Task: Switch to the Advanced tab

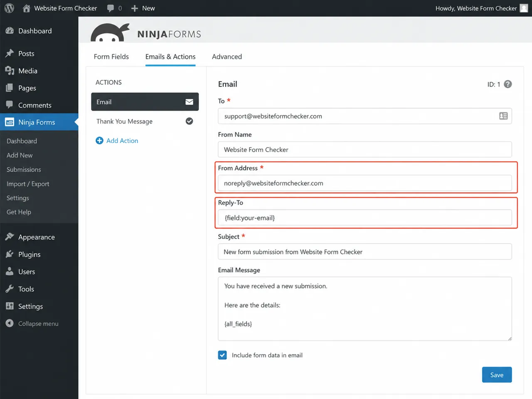Action: coord(227,57)
